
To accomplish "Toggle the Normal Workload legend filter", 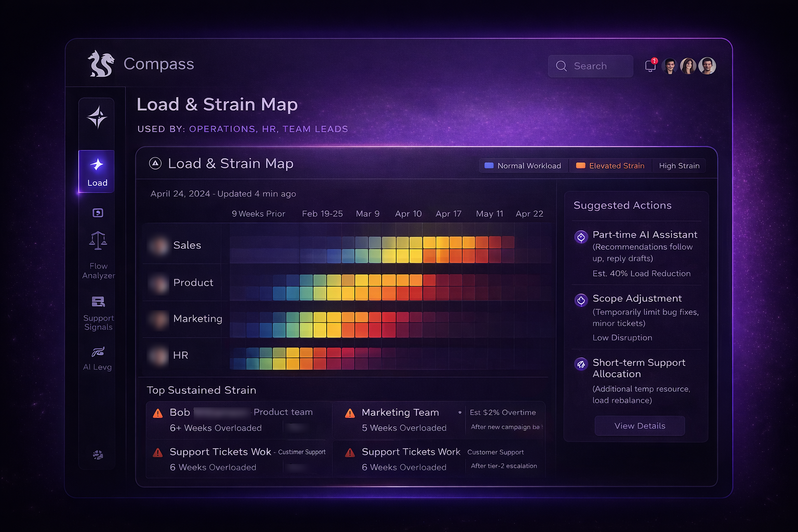I will coord(523,166).
